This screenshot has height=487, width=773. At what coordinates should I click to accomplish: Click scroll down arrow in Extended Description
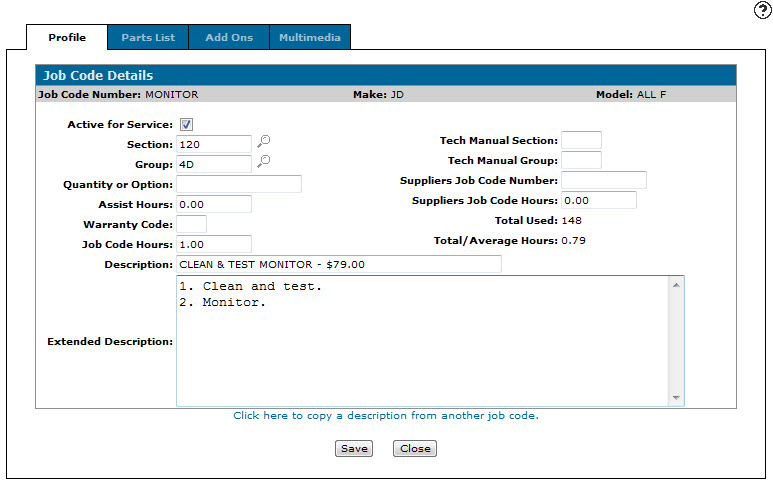(x=677, y=397)
